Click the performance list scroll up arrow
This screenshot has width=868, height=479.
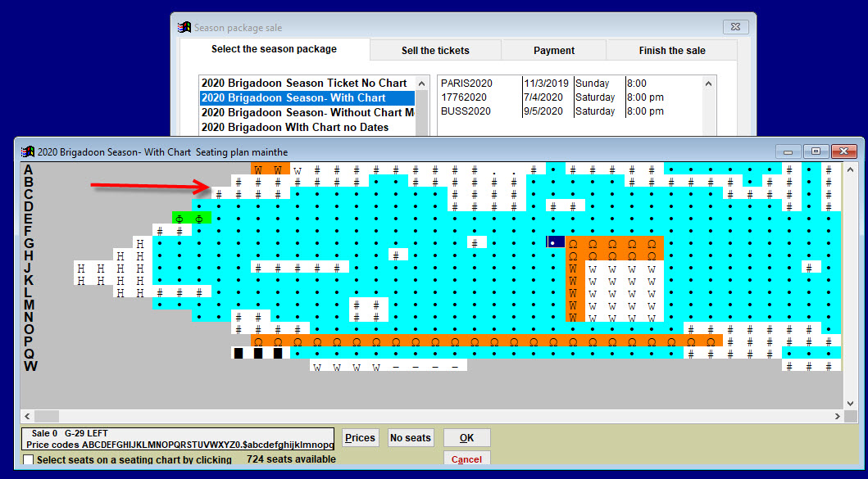709,83
